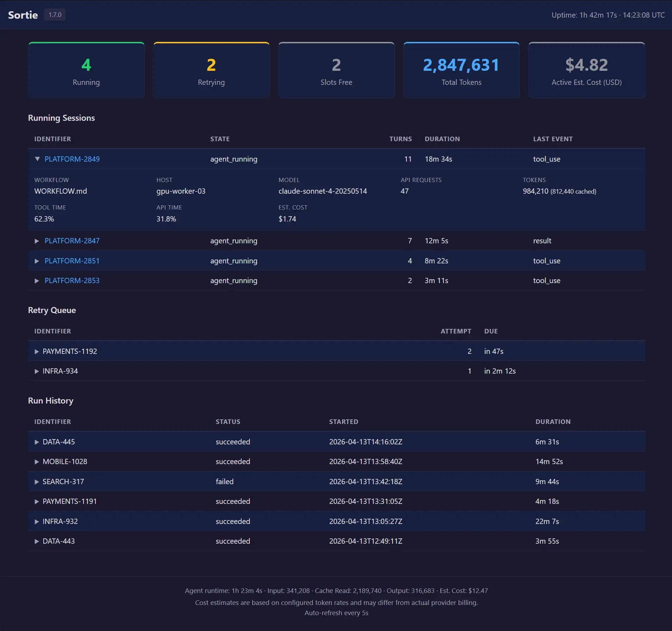Click the 'in 47s' due cell

[494, 351]
